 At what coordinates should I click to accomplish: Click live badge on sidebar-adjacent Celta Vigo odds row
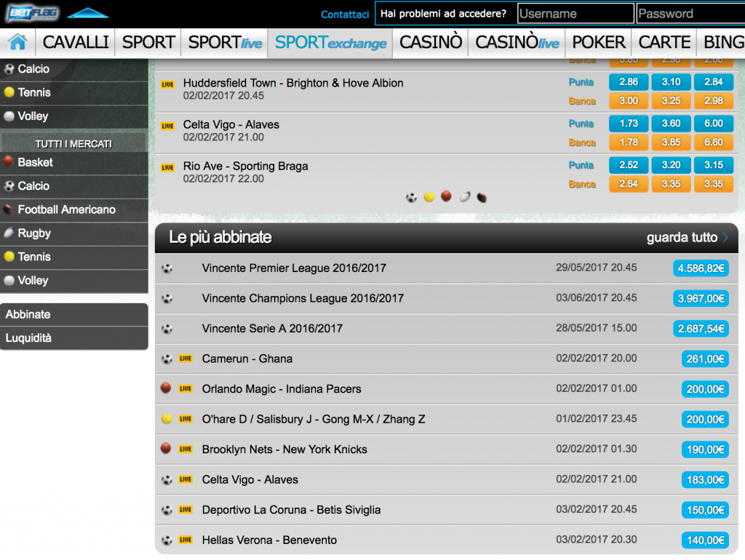[168, 126]
